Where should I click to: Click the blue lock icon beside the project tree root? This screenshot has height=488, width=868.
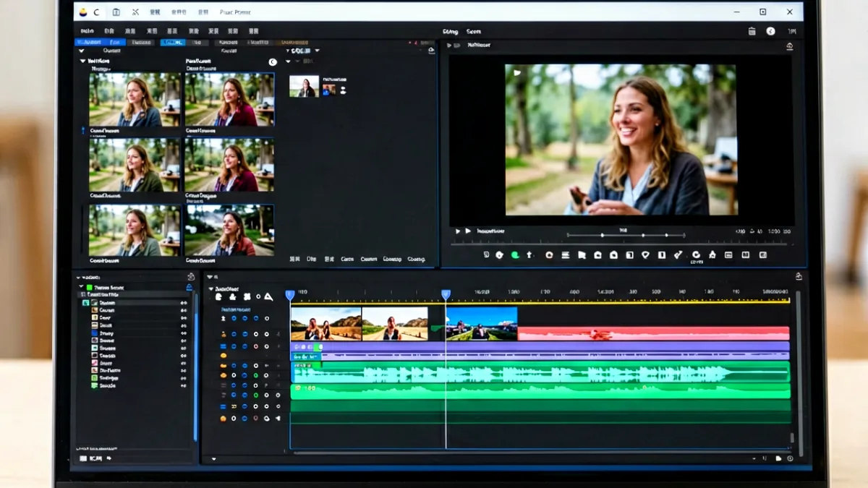click(x=189, y=288)
